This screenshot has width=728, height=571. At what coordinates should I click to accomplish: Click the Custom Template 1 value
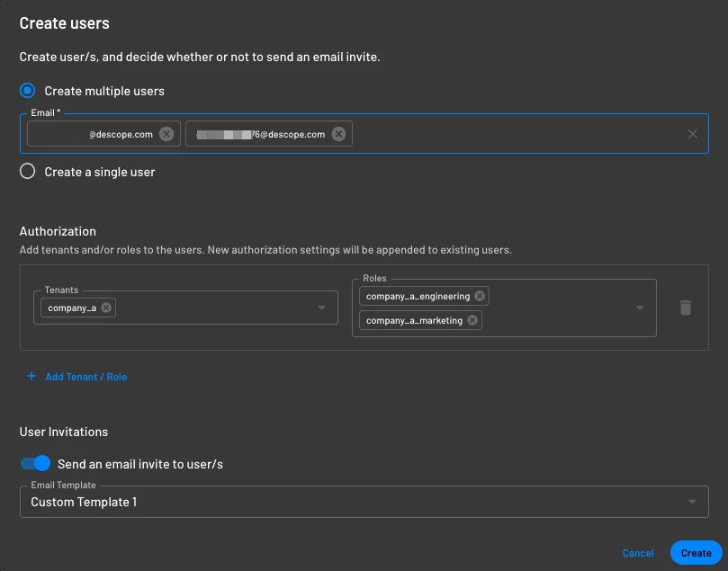[x=84, y=502]
